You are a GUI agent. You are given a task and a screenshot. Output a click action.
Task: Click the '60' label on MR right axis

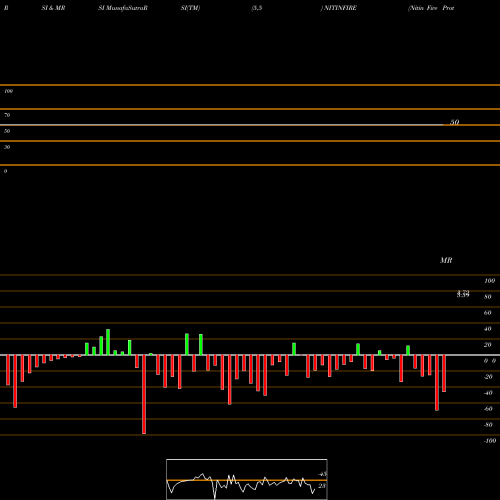click(x=488, y=313)
